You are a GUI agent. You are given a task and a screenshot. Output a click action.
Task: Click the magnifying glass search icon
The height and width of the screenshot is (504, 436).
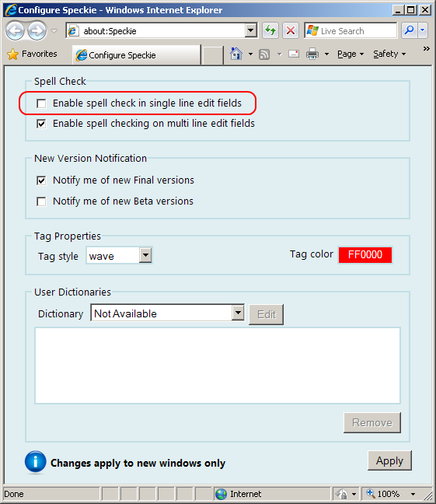coord(410,31)
